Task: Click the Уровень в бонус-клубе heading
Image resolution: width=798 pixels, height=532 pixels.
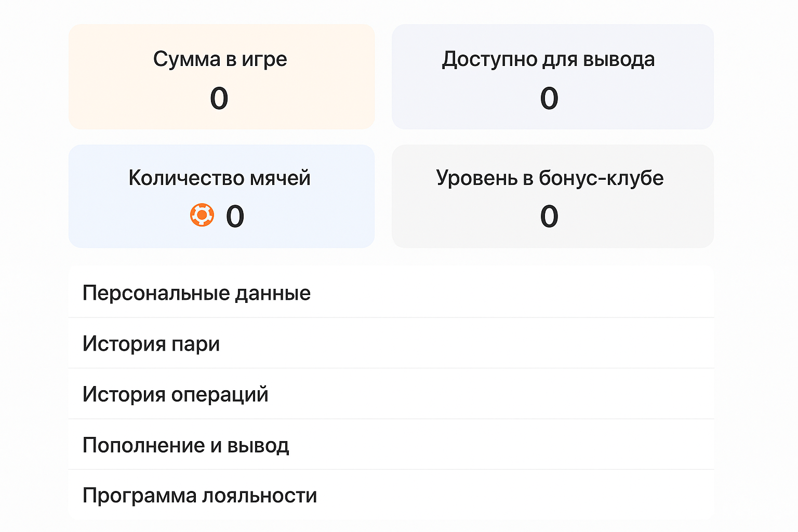Action: point(550,178)
